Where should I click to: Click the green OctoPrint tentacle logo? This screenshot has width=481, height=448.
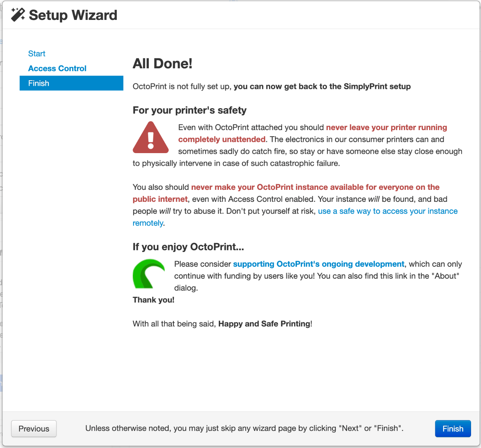pyautogui.click(x=149, y=274)
